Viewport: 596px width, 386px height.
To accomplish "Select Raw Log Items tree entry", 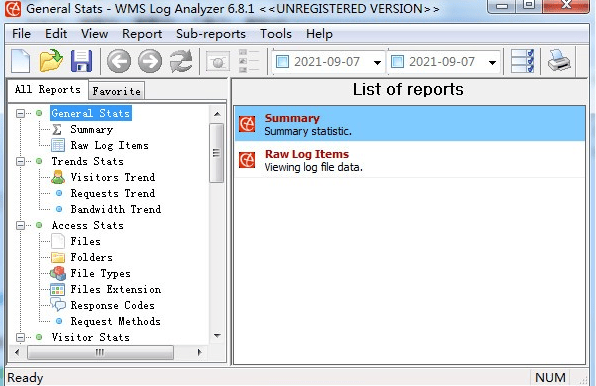I will click(109, 146).
